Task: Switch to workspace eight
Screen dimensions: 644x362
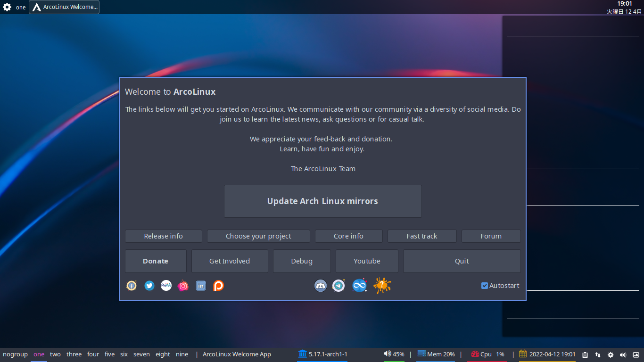Action: 163,354
